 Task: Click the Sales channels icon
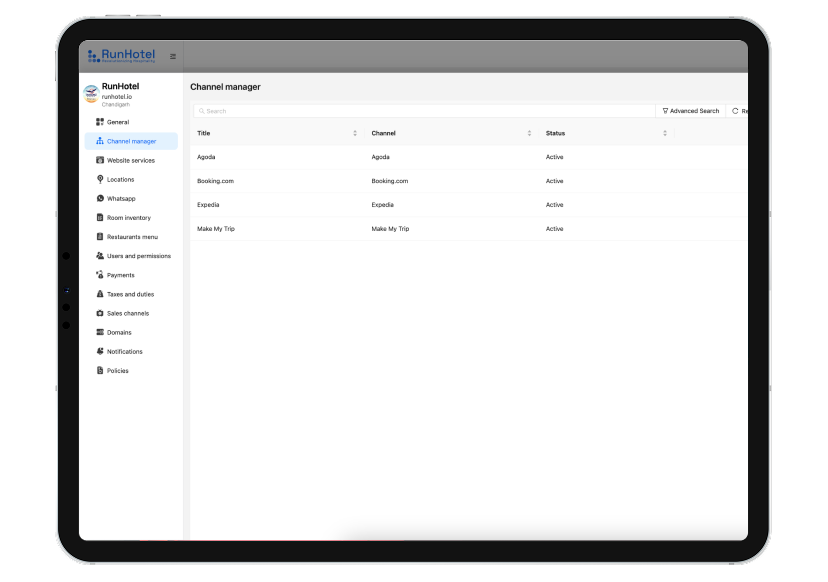[100, 313]
